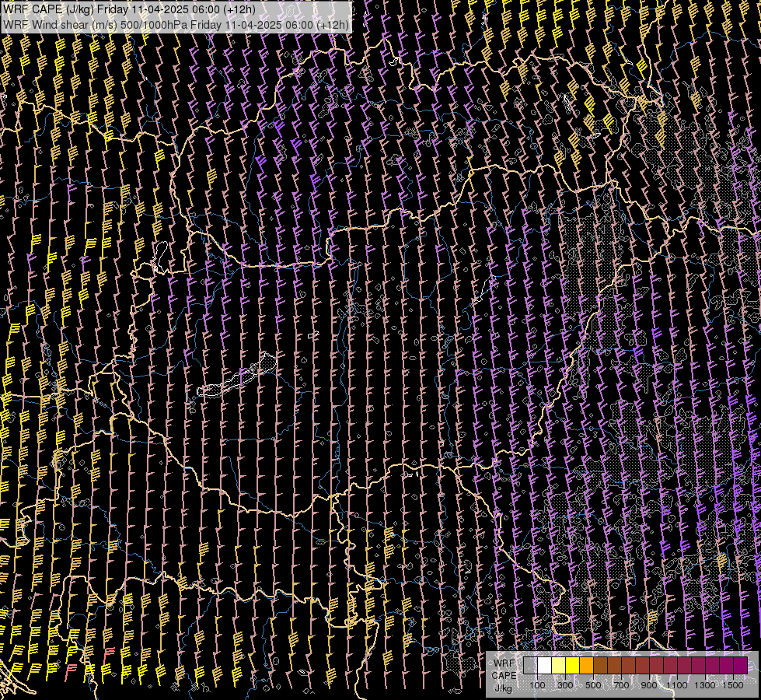Click the legend value 700
Viewport: 761px width, 700px height.
(x=621, y=685)
